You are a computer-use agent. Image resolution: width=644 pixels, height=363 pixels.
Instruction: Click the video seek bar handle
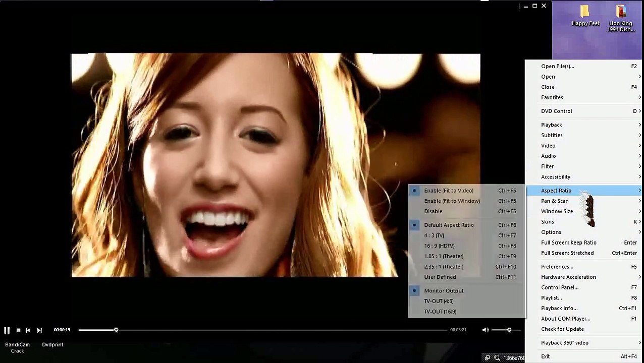pyautogui.click(x=116, y=330)
